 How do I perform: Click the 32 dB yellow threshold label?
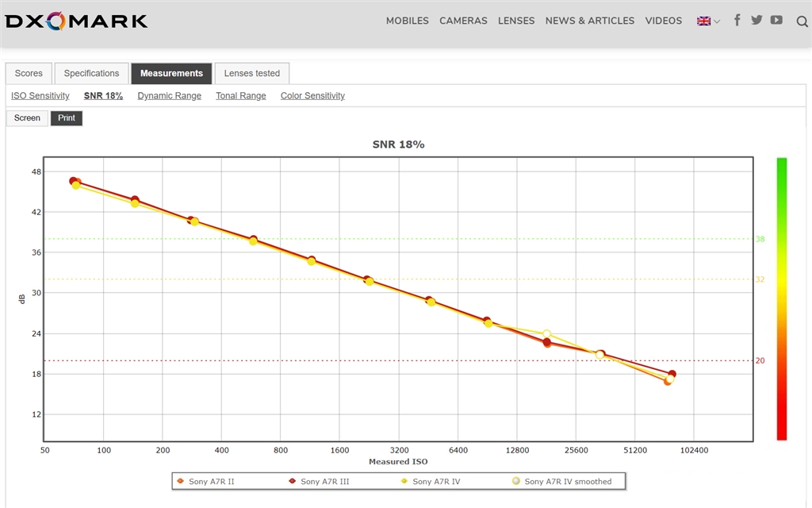point(760,279)
